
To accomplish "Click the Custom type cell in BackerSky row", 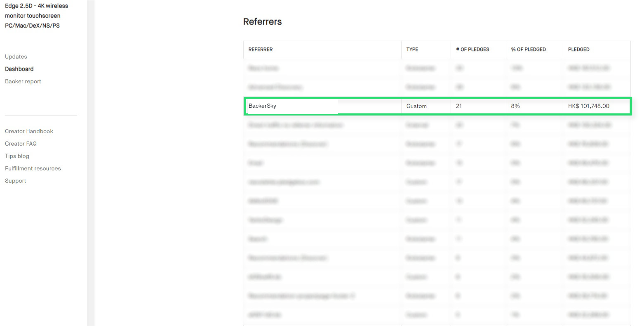I will coord(416,106).
